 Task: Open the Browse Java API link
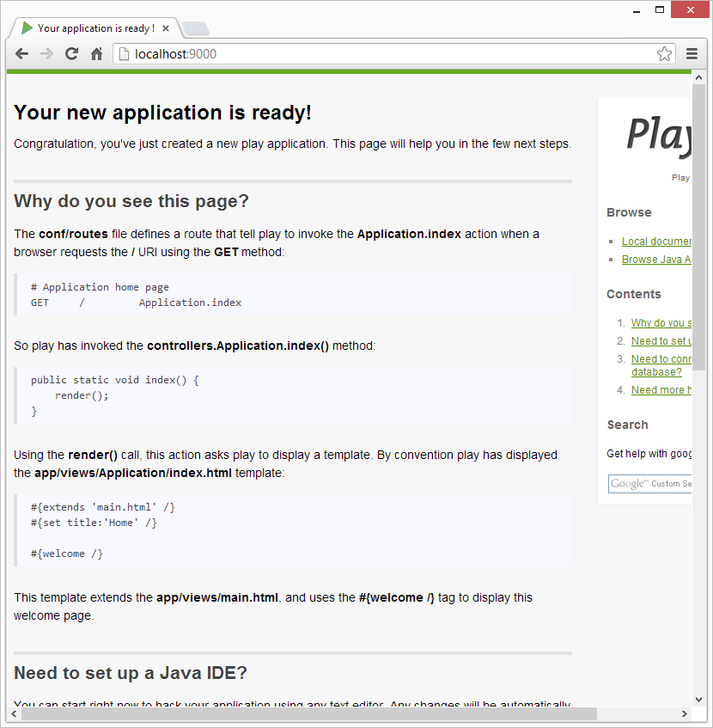(x=656, y=260)
